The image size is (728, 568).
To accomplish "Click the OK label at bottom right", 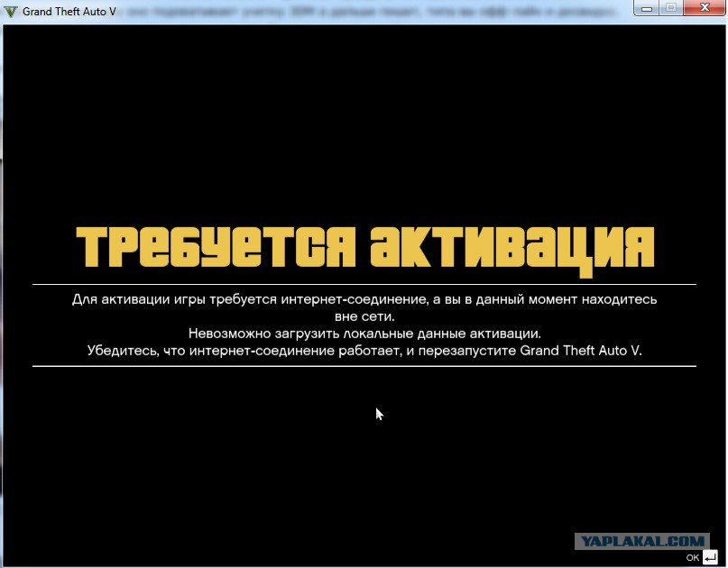I will 693,557.
